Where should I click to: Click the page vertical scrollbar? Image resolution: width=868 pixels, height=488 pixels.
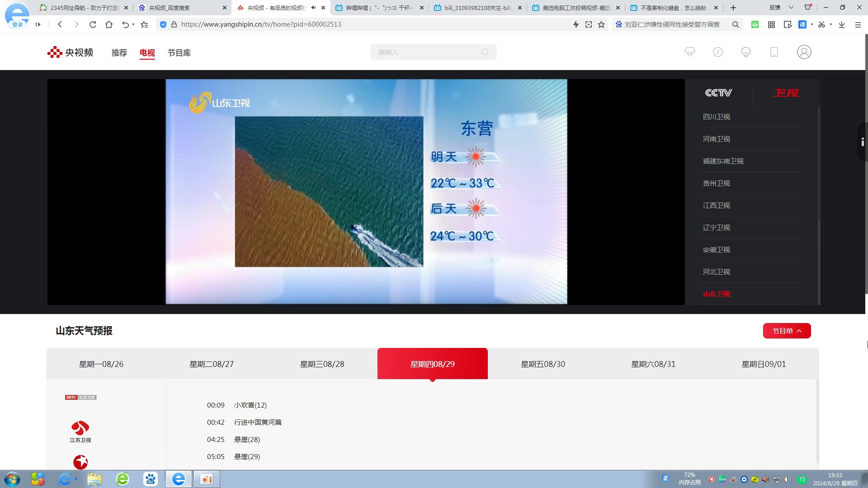[x=866, y=164]
